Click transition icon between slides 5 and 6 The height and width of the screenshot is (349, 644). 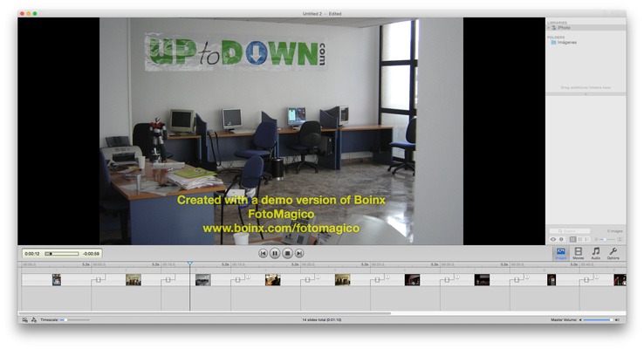pos(378,280)
